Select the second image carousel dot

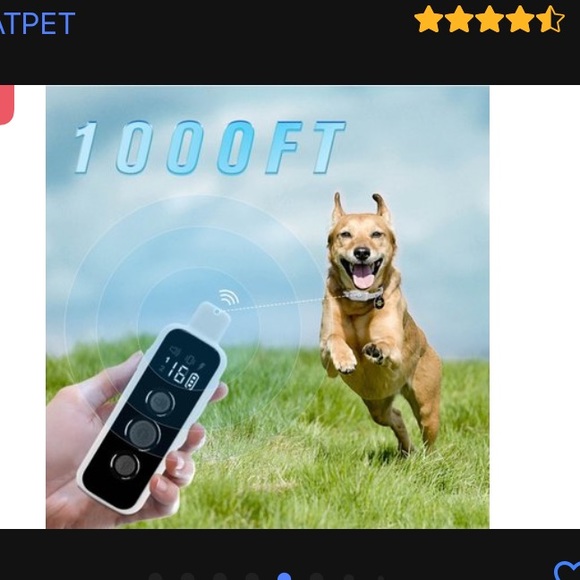coord(188,577)
